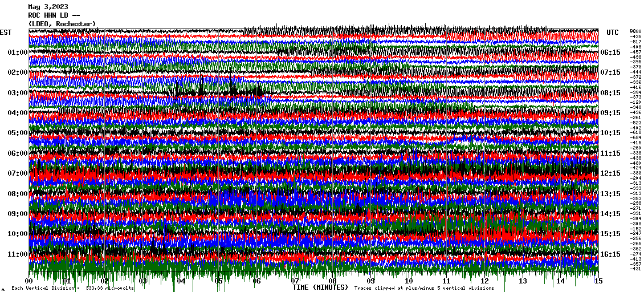Click the EST timezone label

point(6,33)
